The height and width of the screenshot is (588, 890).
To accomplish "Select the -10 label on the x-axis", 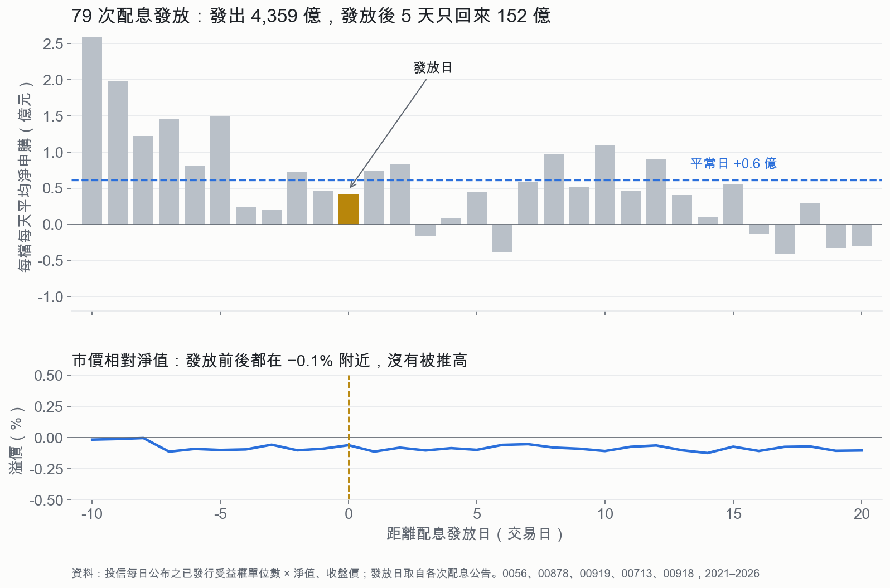I will (x=92, y=514).
